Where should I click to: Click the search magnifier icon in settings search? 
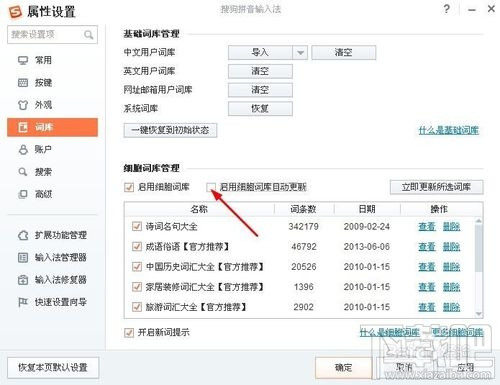[x=88, y=35]
